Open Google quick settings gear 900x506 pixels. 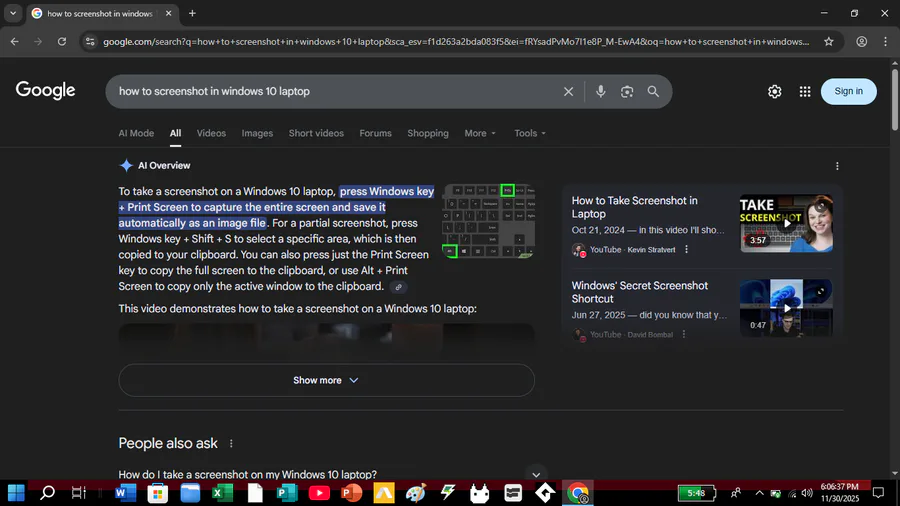click(x=774, y=91)
